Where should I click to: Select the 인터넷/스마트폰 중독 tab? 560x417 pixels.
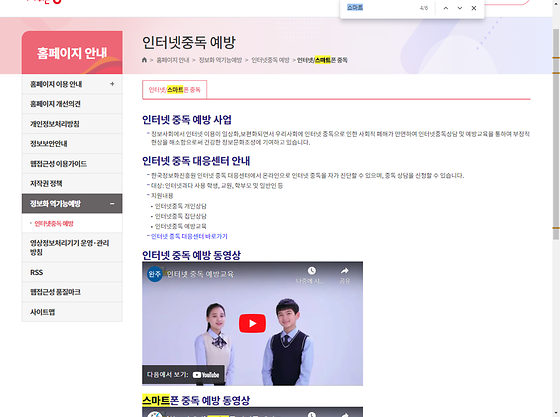coord(175,90)
